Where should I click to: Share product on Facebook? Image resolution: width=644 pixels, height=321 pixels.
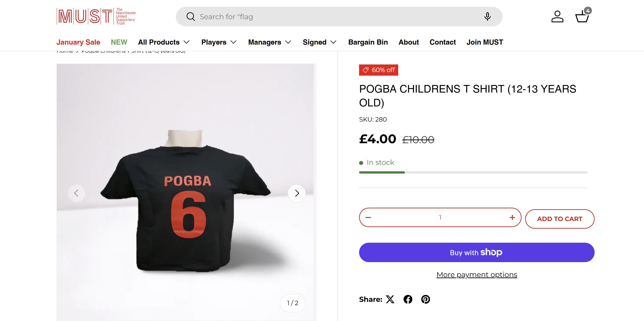[408, 299]
